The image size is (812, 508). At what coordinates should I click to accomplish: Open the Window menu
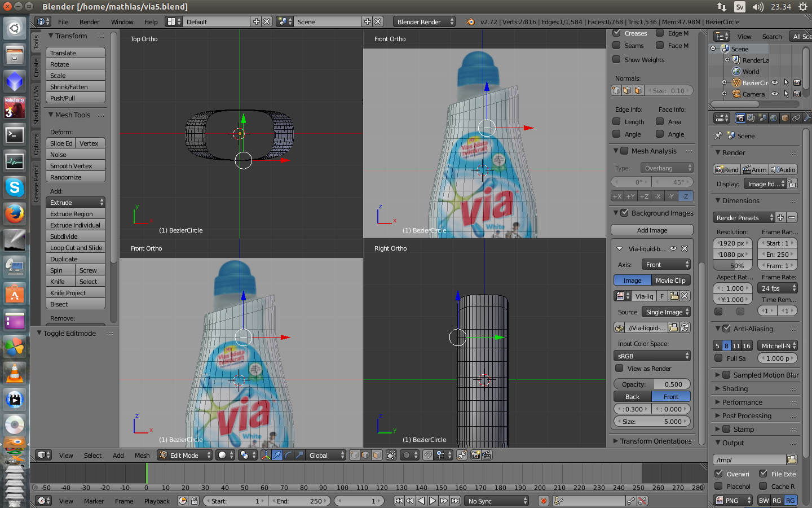coord(122,21)
